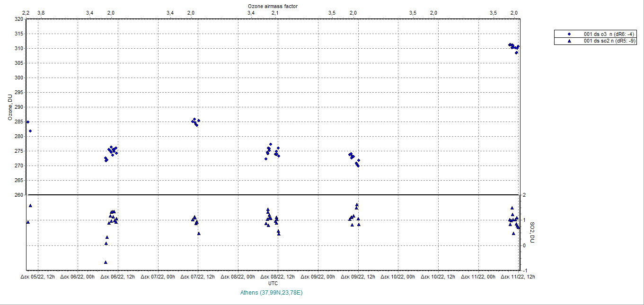Click the leftmost ozone diamond at 285 DU
Screen dimensions: 644x305
pyautogui.click(x=28, y=122)
